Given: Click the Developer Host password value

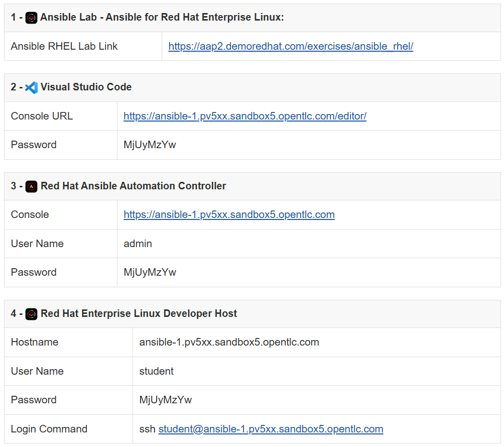Looking at the screenshot, I should pyautogui.click(x=165, y=400).
